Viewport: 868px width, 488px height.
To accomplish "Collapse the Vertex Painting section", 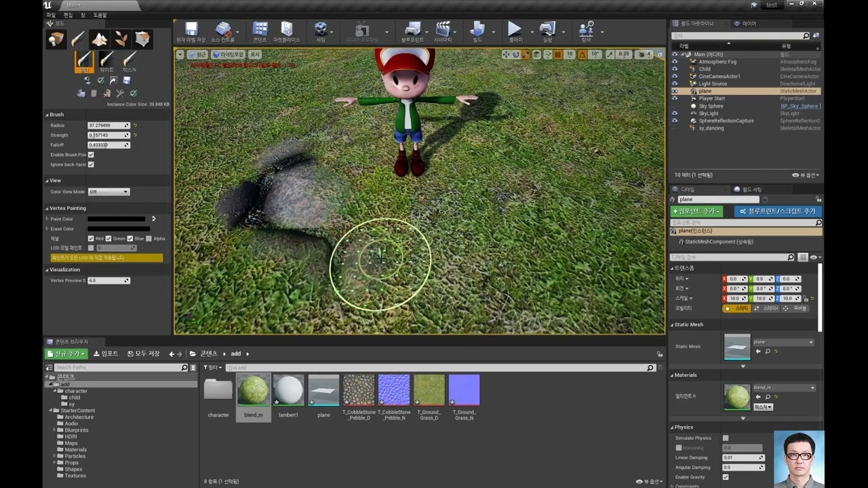I will tap(47, 208).
